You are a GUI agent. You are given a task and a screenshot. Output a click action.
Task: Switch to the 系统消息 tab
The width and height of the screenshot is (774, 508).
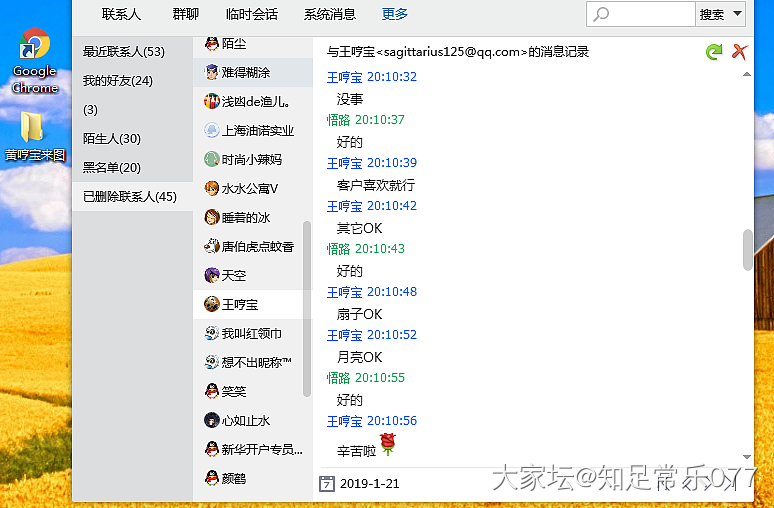(x=329, y=14)
